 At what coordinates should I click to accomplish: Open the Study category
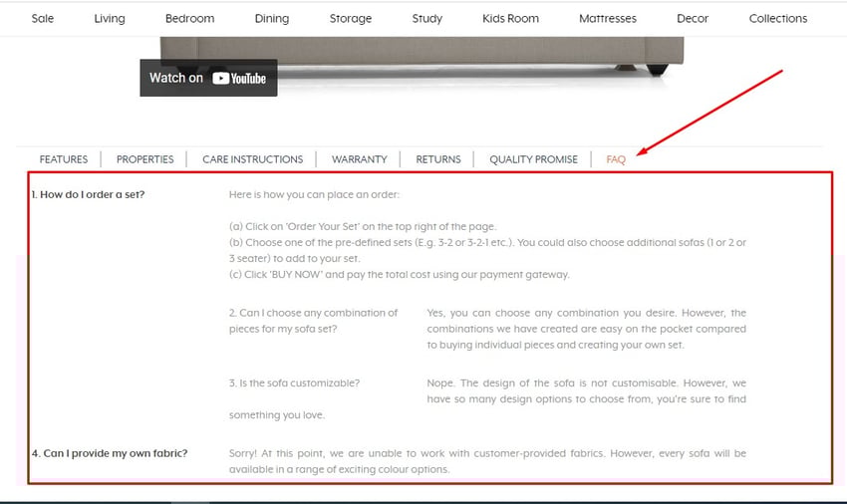pyautogui.click(x=427, y=18)
